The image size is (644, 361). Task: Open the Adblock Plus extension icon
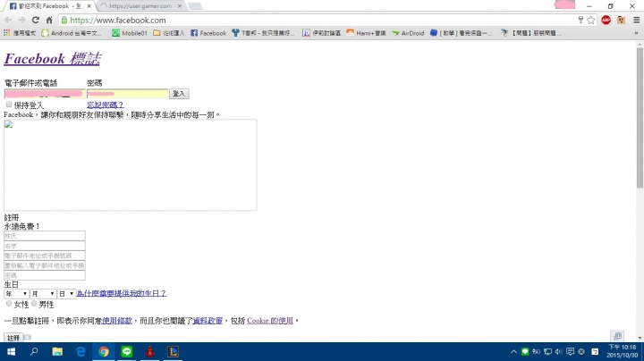click(606, 20)
